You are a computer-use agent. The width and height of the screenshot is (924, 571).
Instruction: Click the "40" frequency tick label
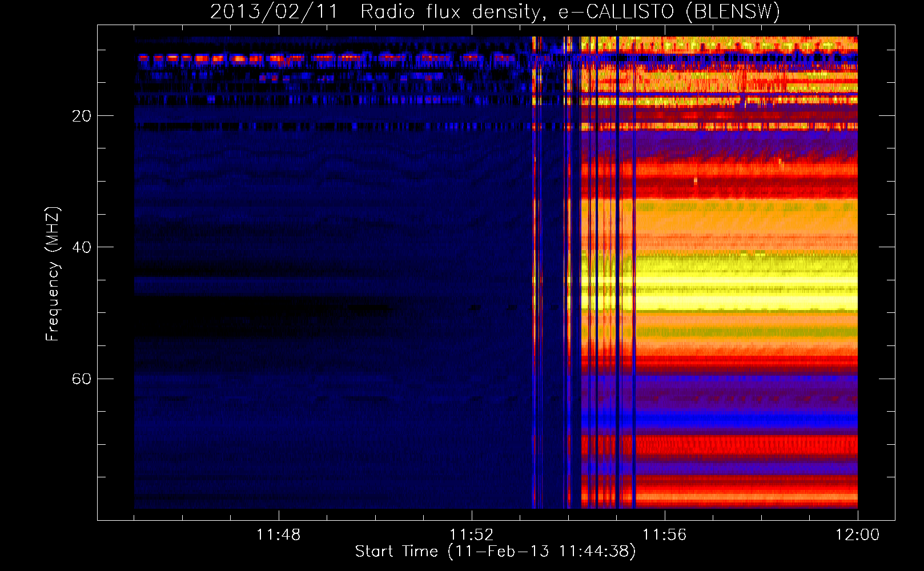pyautogui.click(x=81, y=247)
